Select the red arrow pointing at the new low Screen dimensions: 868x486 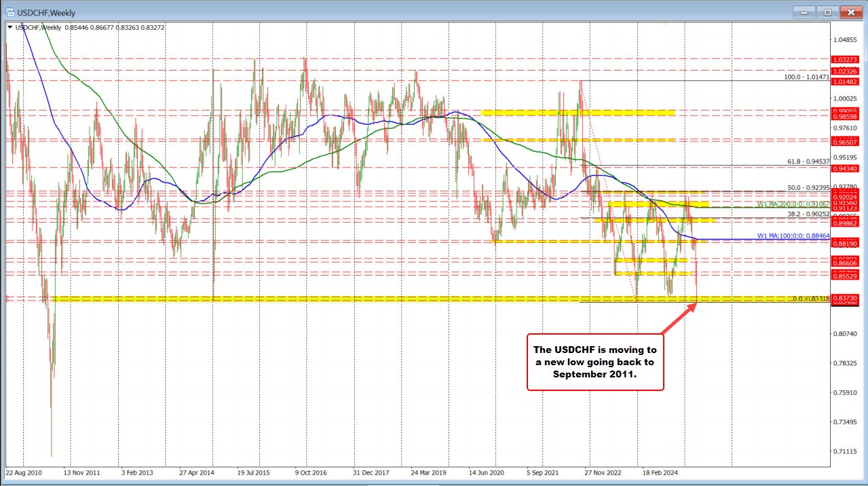[x=679, y=318]
